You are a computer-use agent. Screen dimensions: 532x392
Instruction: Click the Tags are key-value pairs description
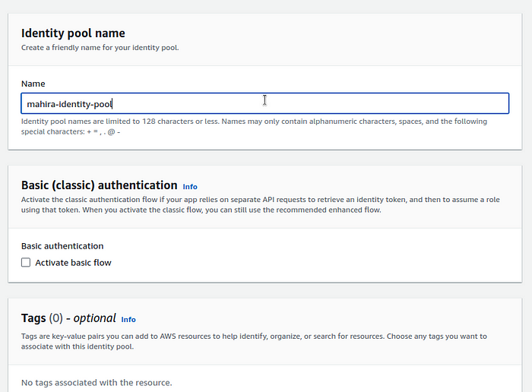[254, 336]
